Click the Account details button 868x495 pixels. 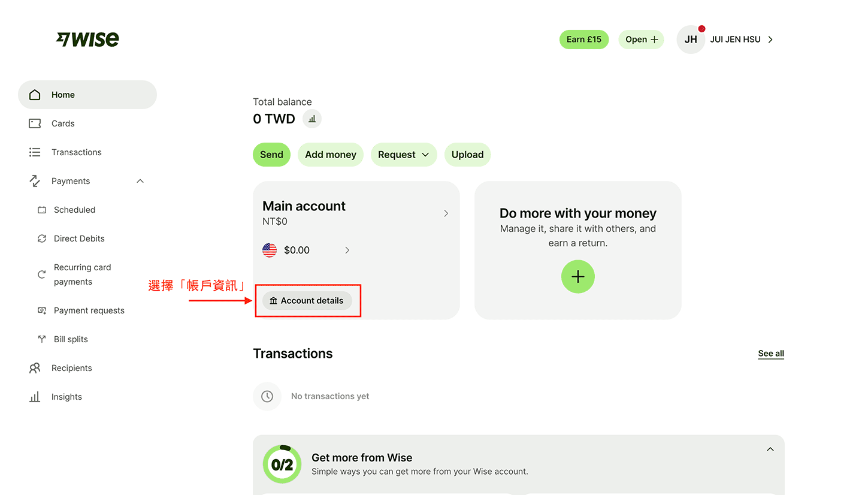(307, 301)
